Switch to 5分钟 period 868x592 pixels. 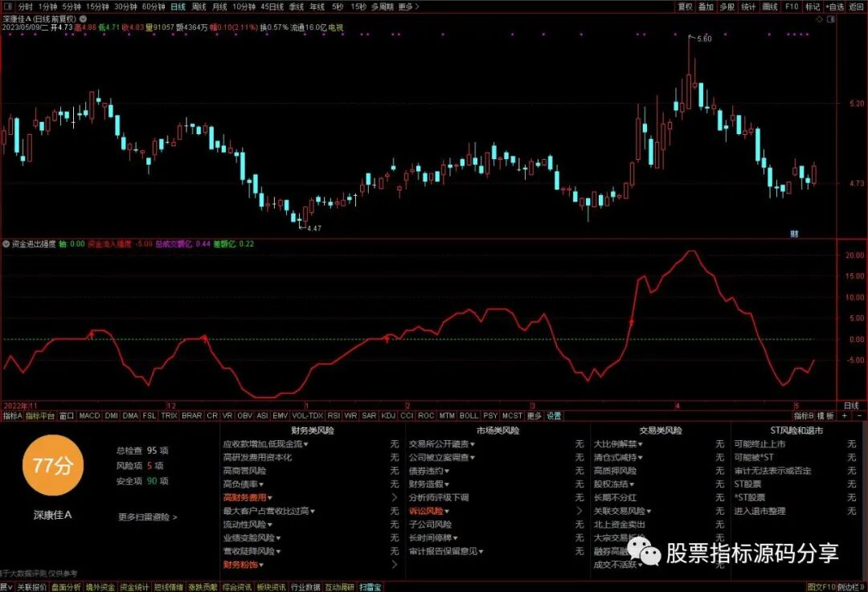pyautogui.click(x=72, y=6)
